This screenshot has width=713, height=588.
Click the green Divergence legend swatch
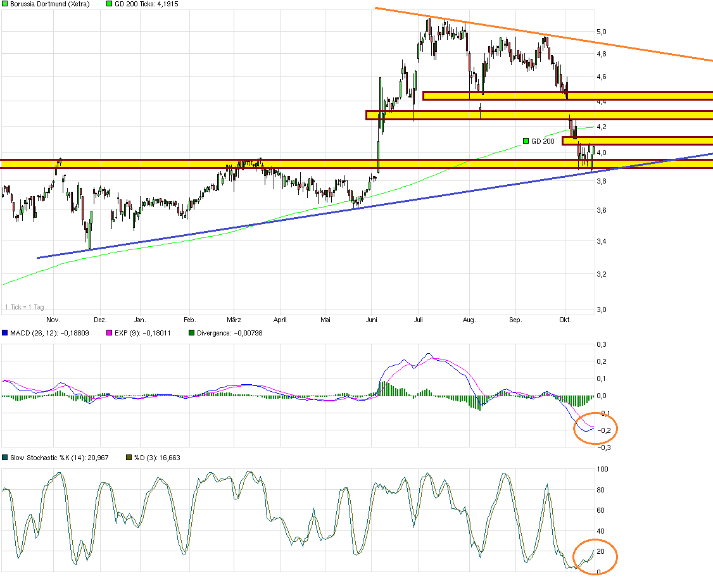point(191,333)
